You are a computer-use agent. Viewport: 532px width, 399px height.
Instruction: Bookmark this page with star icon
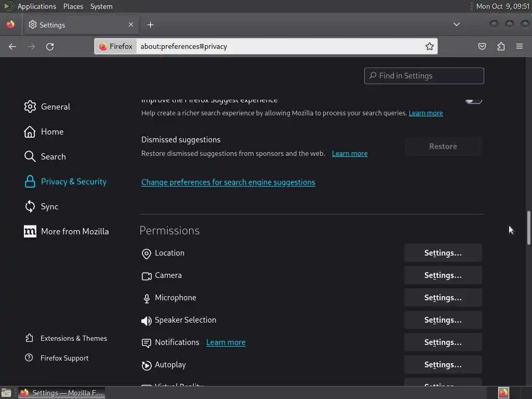430,46
